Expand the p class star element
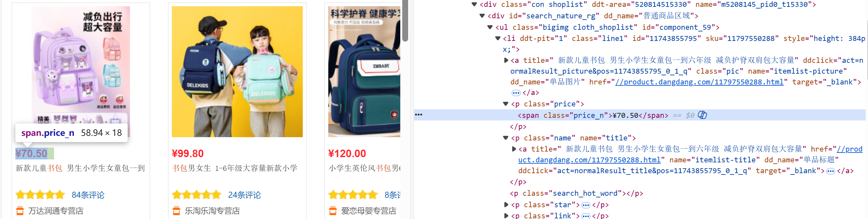The height and width of the screenshot is (219, 868). tap(506, 205)
